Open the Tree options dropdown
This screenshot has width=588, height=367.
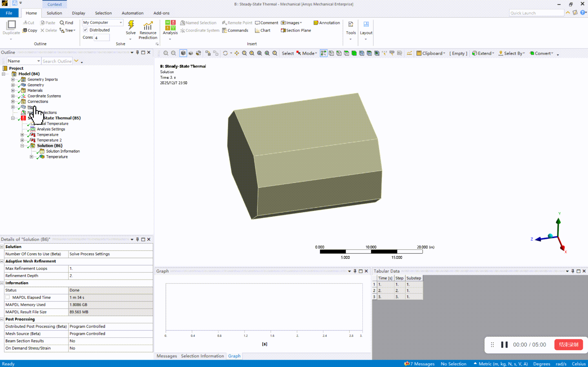[67, 30]
